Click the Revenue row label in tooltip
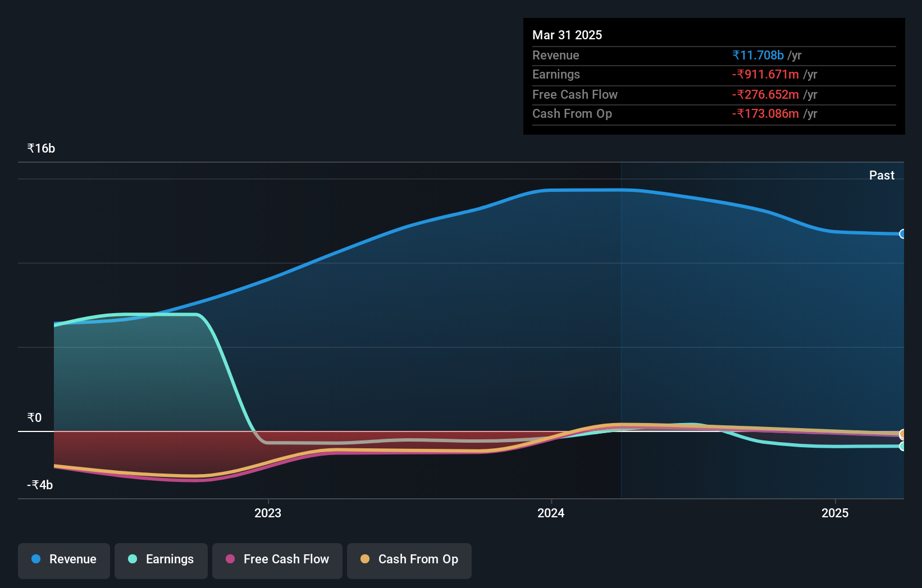 (x=556, y=55)
